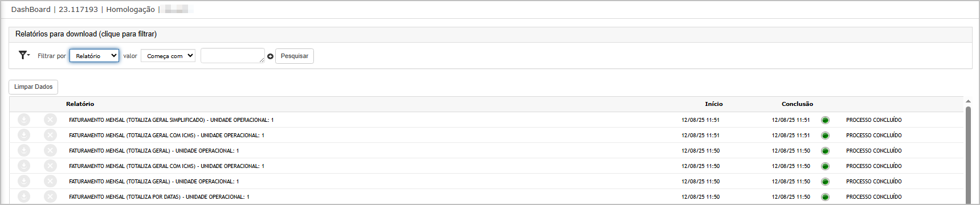Click cancel icon for Totaliza Por Datas report
The image size is (980, 205).
coord(51,196)
